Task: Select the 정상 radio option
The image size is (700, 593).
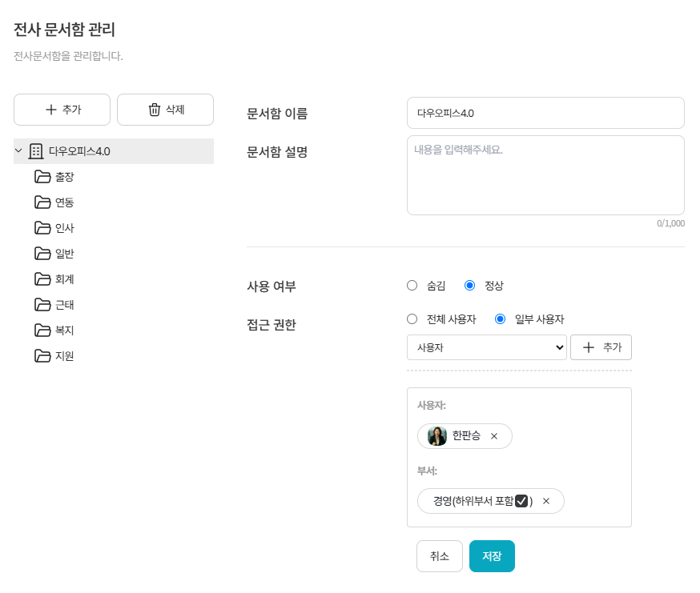Action: click(470, 286)
